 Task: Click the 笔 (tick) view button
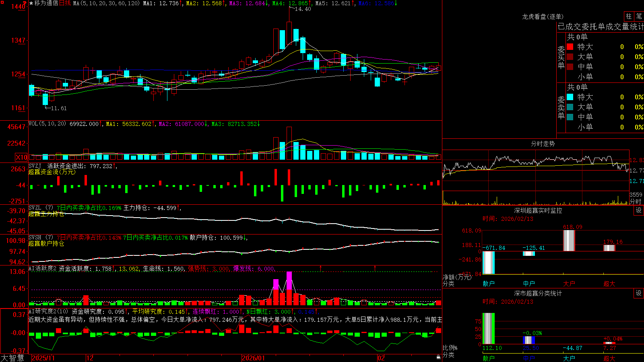[639, 16]
